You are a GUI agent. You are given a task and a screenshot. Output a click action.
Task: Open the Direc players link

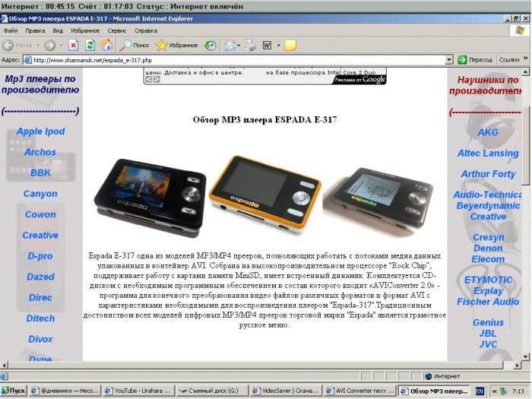click(40, 298)
